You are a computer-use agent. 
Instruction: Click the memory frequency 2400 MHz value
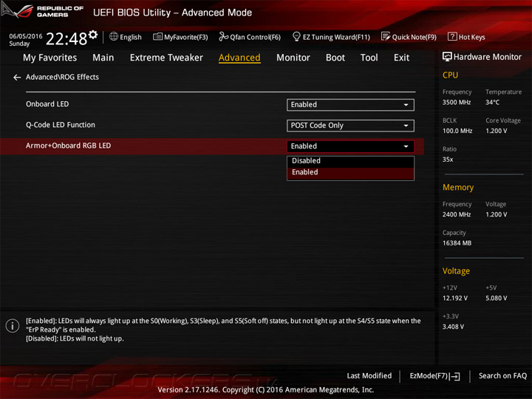tap(457, 214)
